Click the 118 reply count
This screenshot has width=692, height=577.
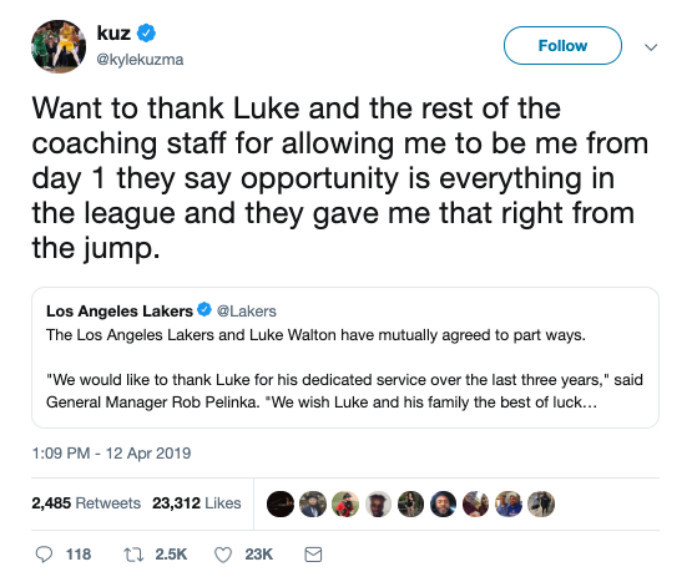point(77,553)
